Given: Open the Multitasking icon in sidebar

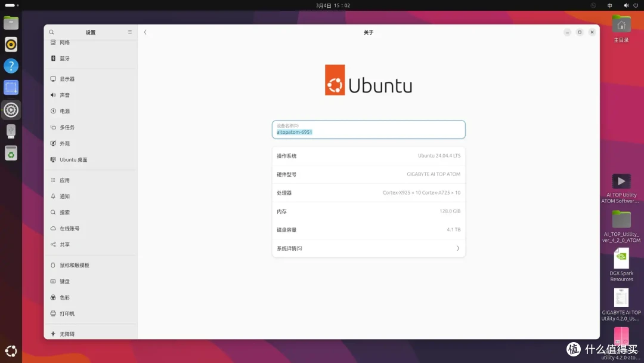Looking at the screenshot, I should tap(53, 127).
